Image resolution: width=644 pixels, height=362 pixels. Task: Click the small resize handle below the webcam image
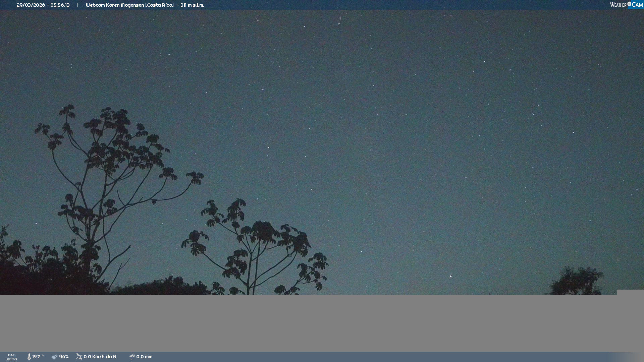(615, 293)
